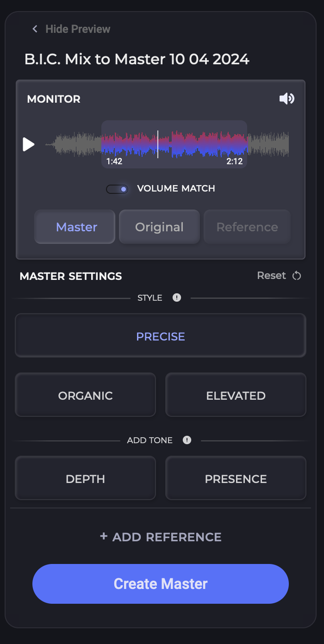324x644 pixels.
Task: Open the Add Tone info tooltip
Action: [187, 440]
